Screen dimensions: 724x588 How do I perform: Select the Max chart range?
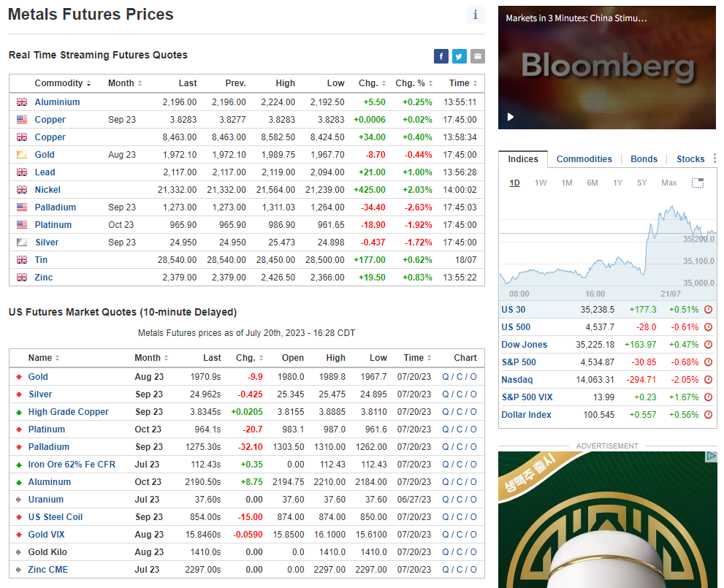(669, 183)
